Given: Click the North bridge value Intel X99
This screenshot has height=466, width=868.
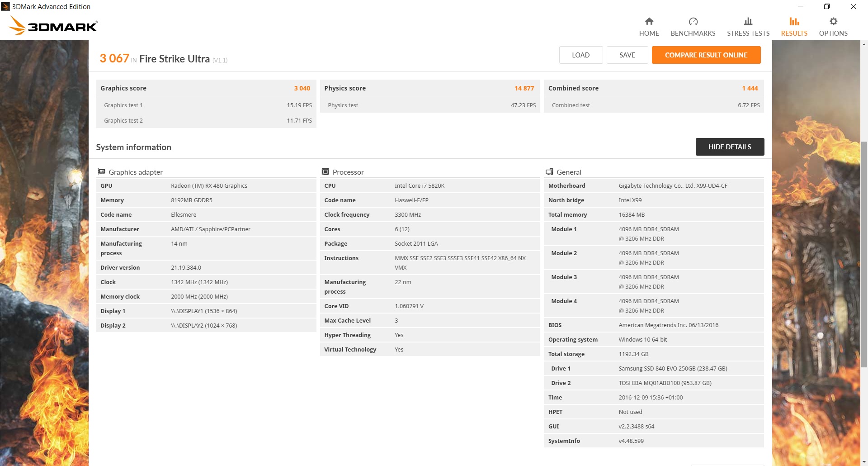Looking at the screenshot, I should click(630, 200).
